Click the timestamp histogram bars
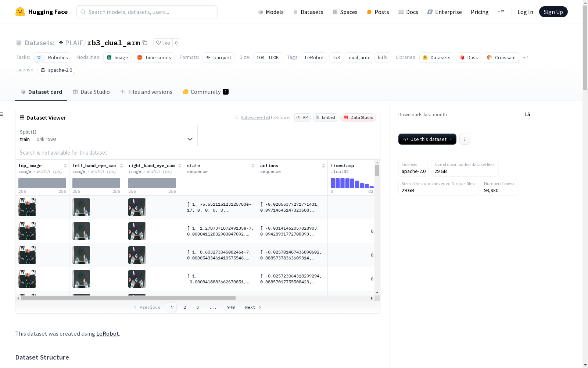The height and width of the screenshot is (368, 588). [352, 183]
